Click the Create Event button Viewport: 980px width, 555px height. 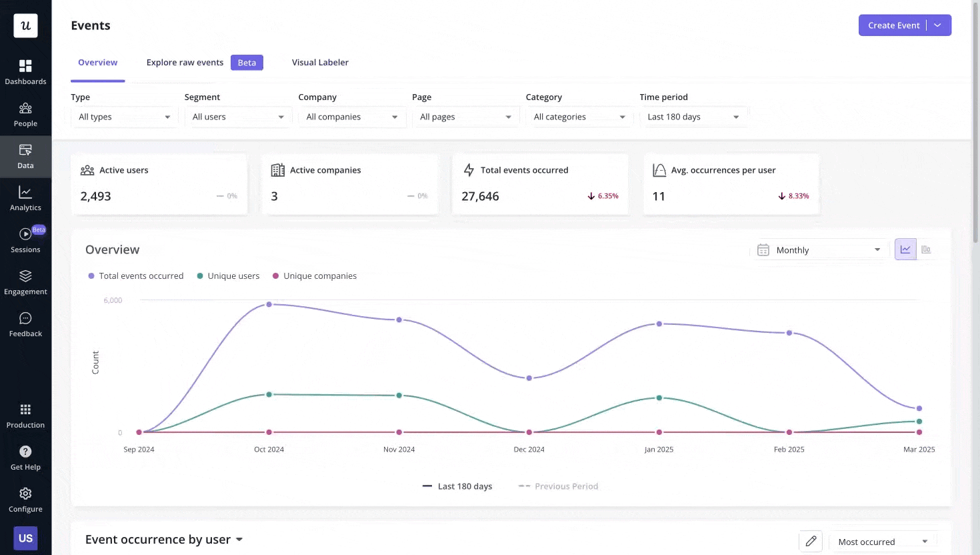tap(893, 25)
